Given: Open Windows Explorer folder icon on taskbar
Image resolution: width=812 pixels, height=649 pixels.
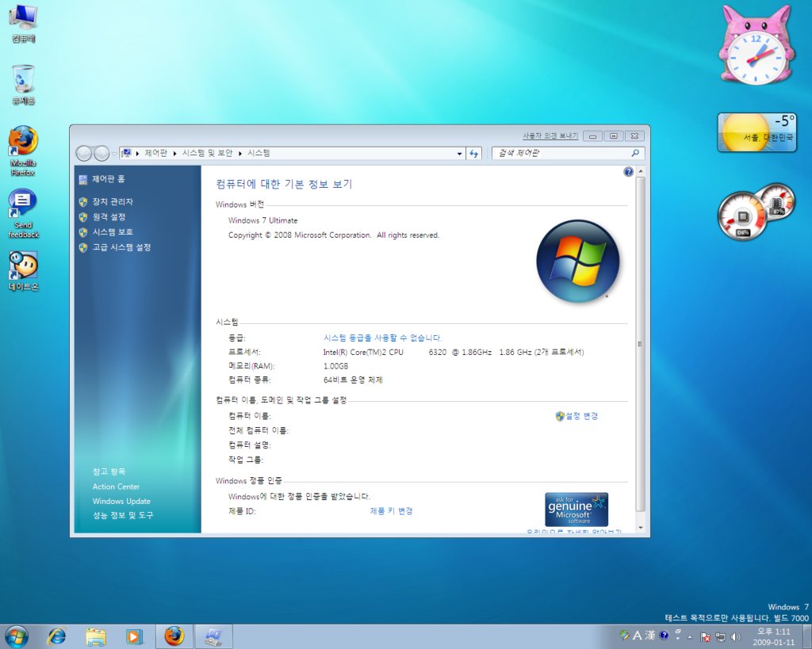Looking at the screenshot, I should [95, 636].
